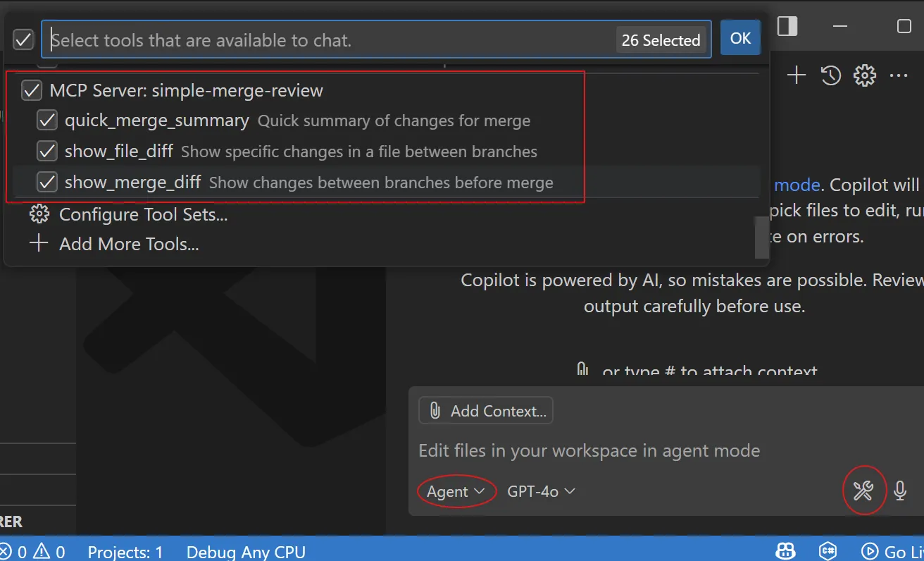This screenshot has height=561, width=924.
Task: Click the Add Context... button
Action: (486, 411)
